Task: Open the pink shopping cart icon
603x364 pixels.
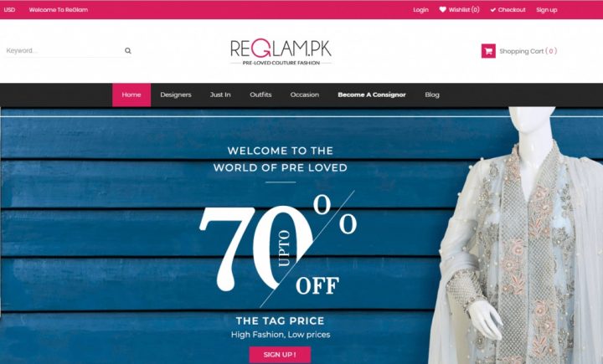Action: point(488,51)
